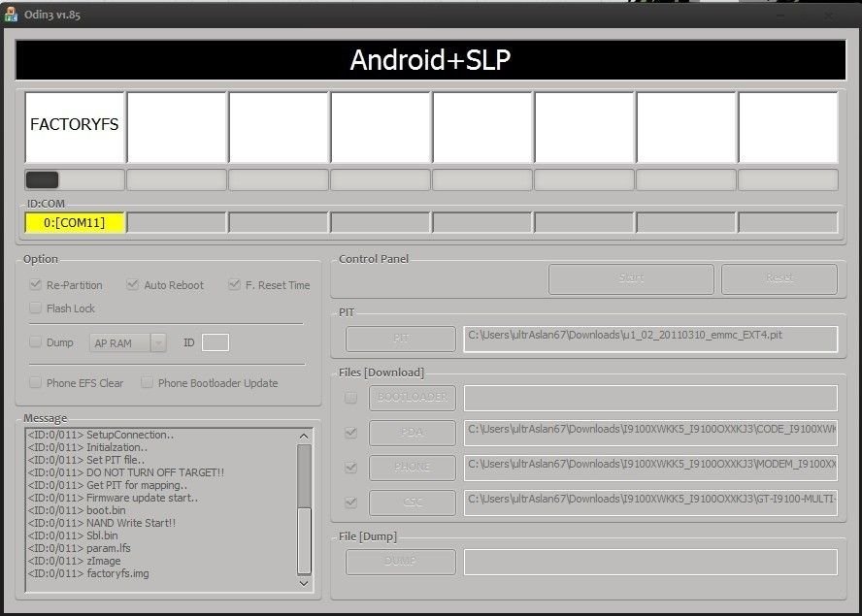862x616 pixels.
Task: Click the Message log scroll down arrow
Action: pos(304,583)
